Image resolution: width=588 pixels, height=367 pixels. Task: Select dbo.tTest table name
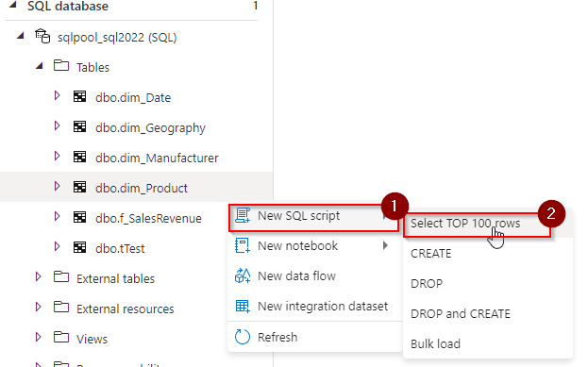[120, 248]
